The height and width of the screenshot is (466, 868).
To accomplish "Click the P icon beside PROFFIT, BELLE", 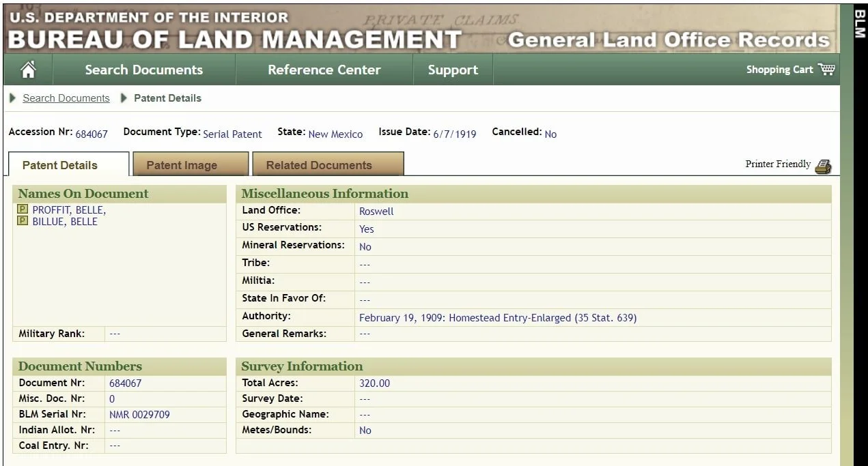I will [x=23, y=209].
